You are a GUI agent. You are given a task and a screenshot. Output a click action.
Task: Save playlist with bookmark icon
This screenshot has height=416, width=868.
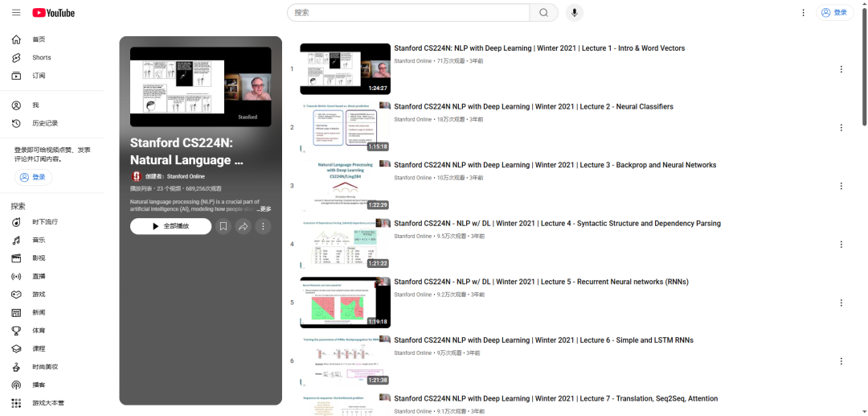tap(223, 227)
